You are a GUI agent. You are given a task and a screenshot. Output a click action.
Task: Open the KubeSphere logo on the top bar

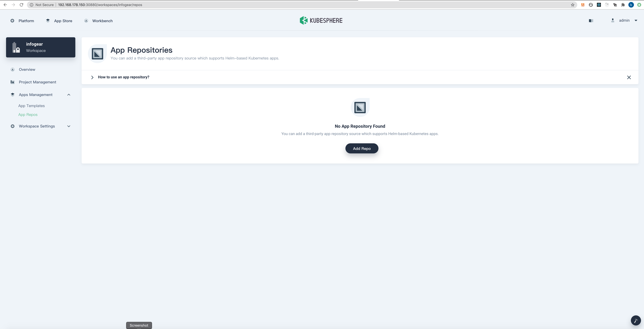point(321,21)
